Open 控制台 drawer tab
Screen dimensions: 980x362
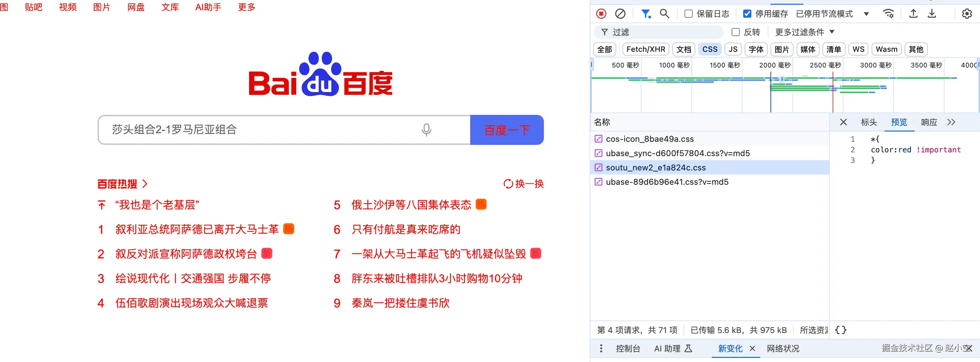628,348
